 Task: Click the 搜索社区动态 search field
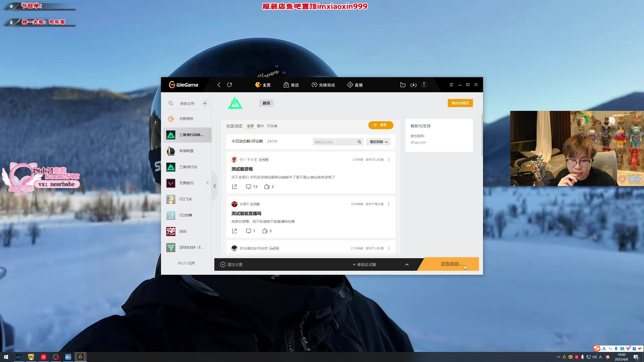[335, 142]
